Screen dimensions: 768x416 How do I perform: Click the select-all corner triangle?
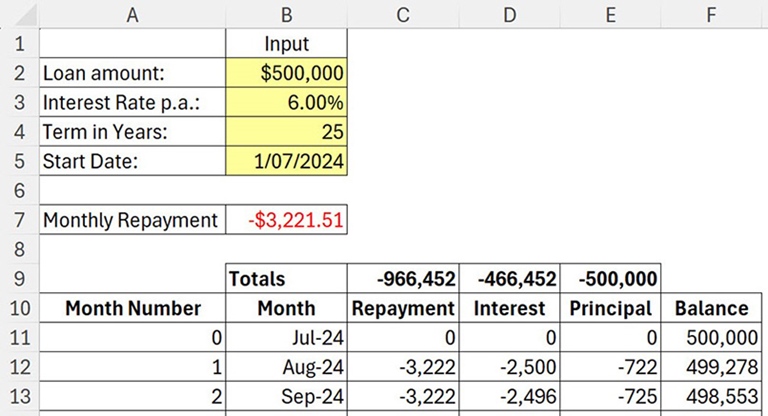(x=24, y=15)
